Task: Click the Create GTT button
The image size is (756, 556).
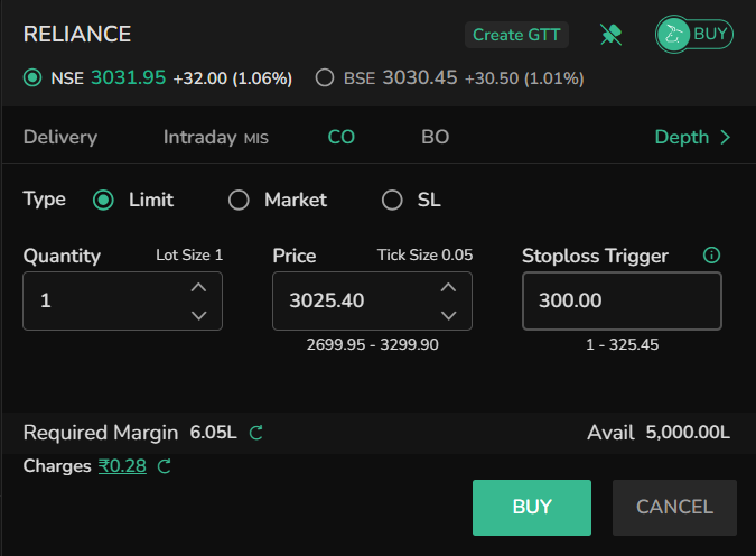Action: point(517,35)
